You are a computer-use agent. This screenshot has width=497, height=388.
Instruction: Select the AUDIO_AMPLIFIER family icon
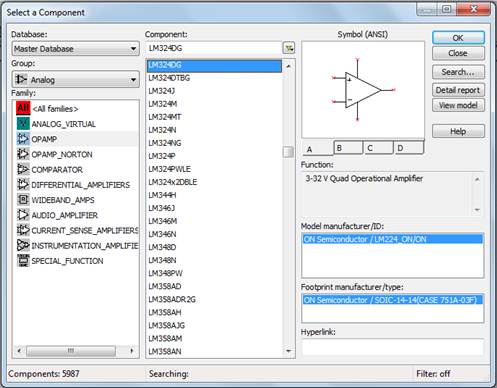tap(23, 215)
